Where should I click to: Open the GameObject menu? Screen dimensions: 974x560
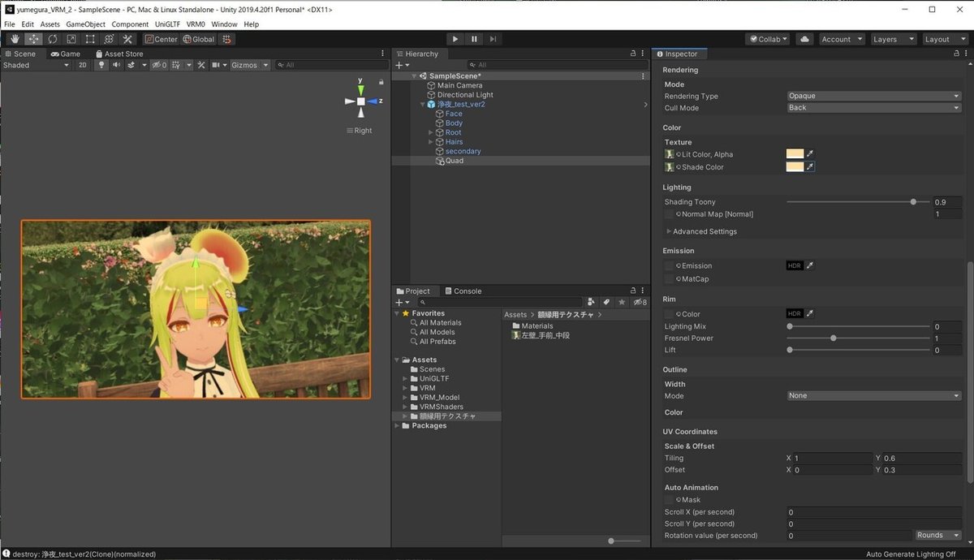85,24
